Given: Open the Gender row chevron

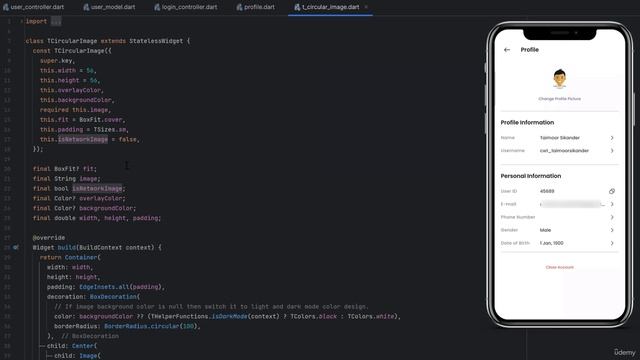Looking at the screenshot, I should (x=612, y=230).
